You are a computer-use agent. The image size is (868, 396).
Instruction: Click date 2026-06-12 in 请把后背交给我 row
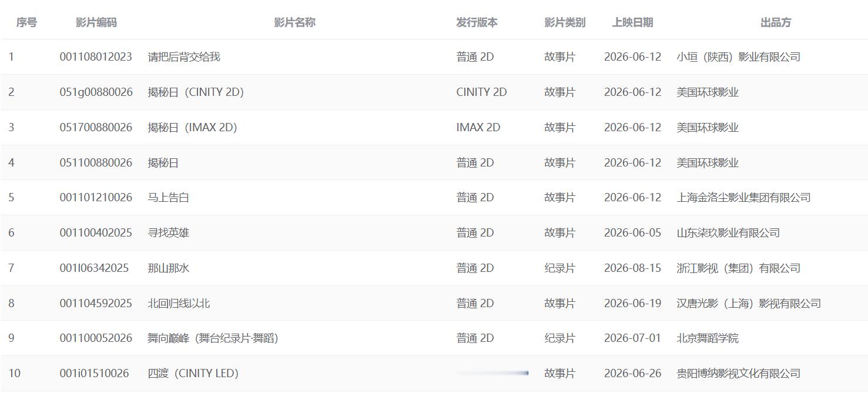(x=632, y=57)
